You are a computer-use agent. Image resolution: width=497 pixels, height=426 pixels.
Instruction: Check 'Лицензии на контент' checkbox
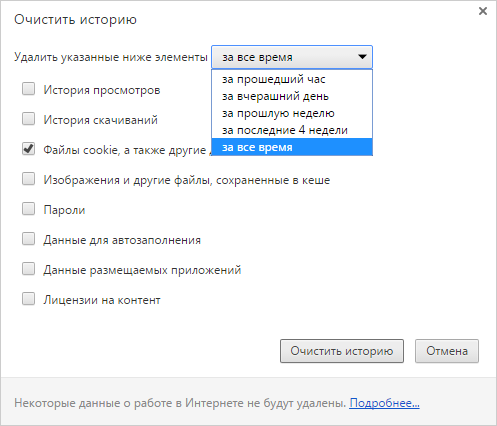pyautogui.click(x=28, y=299)
